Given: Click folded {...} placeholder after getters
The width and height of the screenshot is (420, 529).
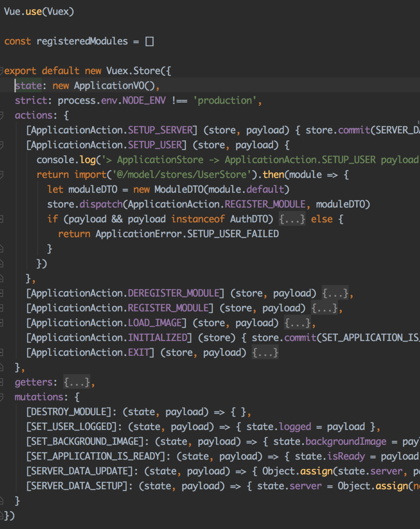Looking at the screenshot, I should pos(77,382).
